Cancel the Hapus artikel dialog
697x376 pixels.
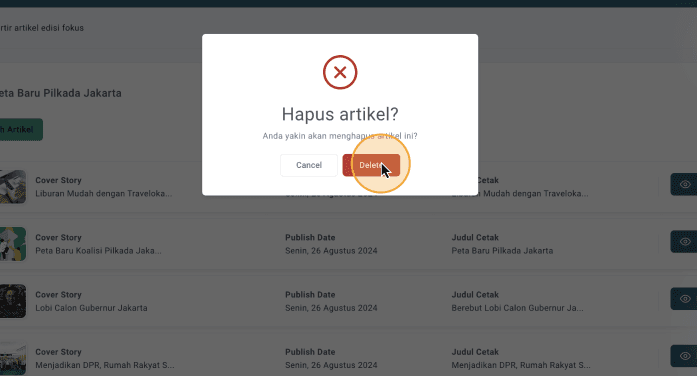(309, 165)
